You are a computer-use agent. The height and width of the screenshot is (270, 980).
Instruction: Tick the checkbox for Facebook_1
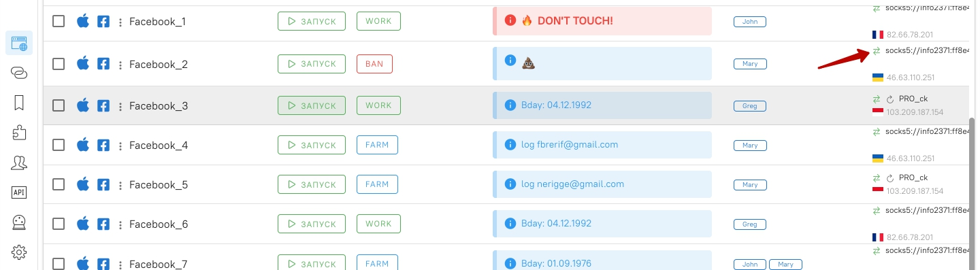pyautogui.click(x=59, y=21)
